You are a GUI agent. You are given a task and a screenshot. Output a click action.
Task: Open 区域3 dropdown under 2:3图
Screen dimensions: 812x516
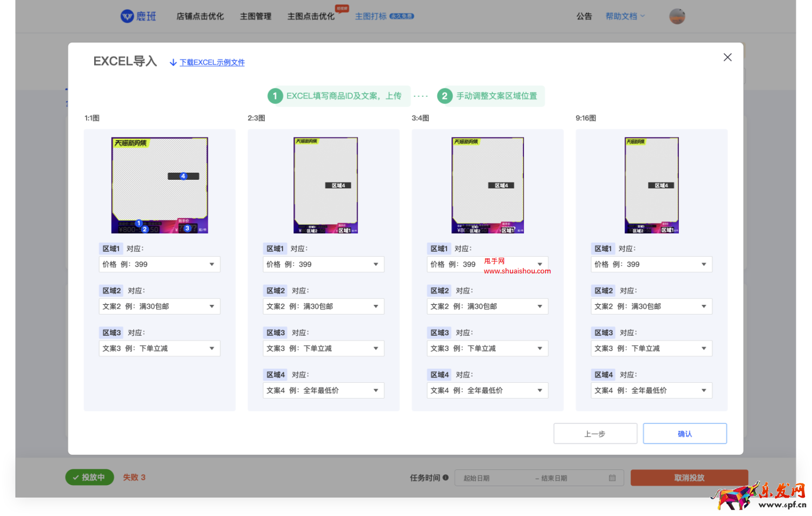pyautogui.click(x=323, y=348)
